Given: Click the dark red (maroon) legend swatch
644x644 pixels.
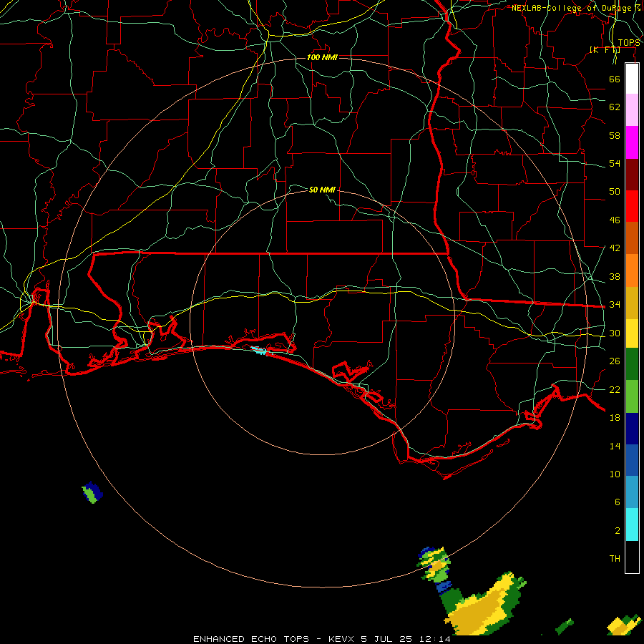Looking at the screenshot, I should pyautogui.click(x=632, y=174).
